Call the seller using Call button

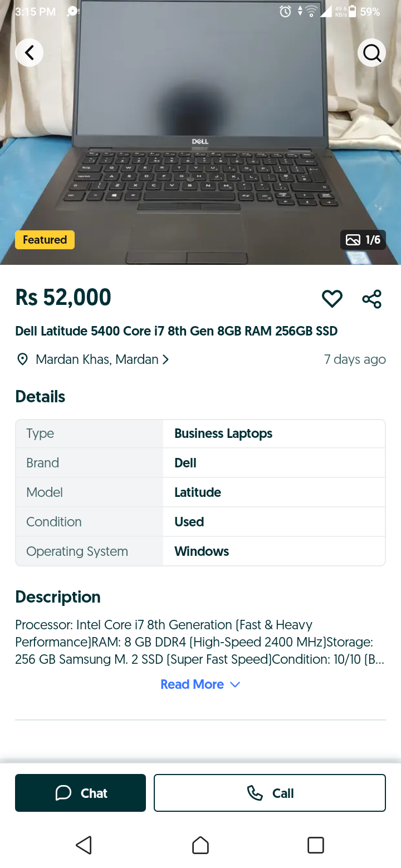[x=270, y=793]
